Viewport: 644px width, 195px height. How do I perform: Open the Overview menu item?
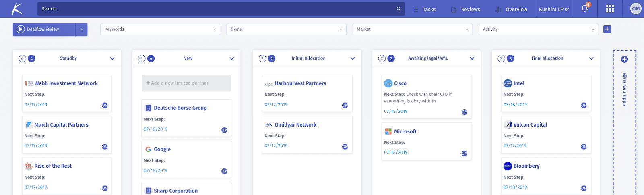(x=511, y=9)
